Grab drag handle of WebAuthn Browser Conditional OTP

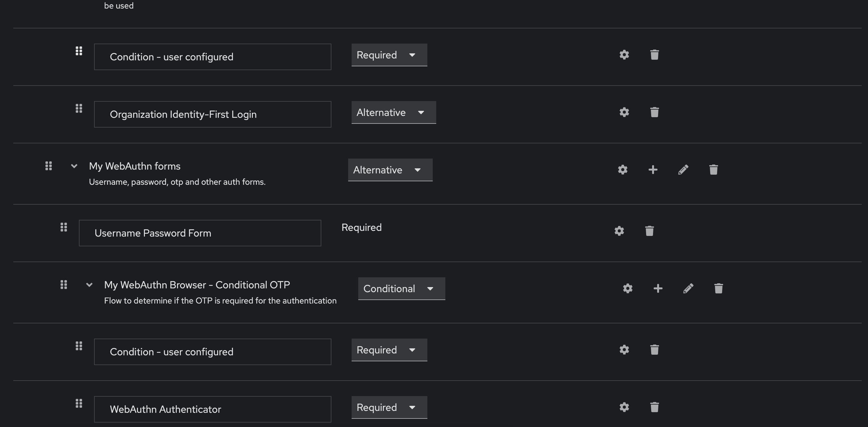pos(64,285)
